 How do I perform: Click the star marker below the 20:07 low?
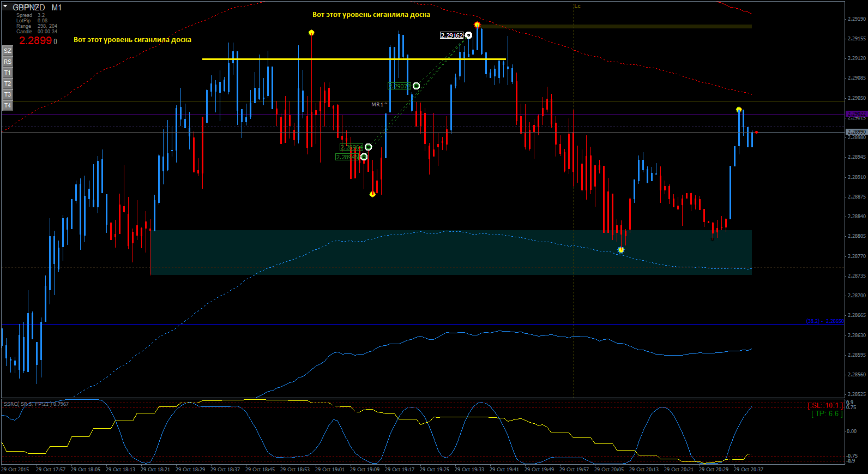click(x=621, y=250)
